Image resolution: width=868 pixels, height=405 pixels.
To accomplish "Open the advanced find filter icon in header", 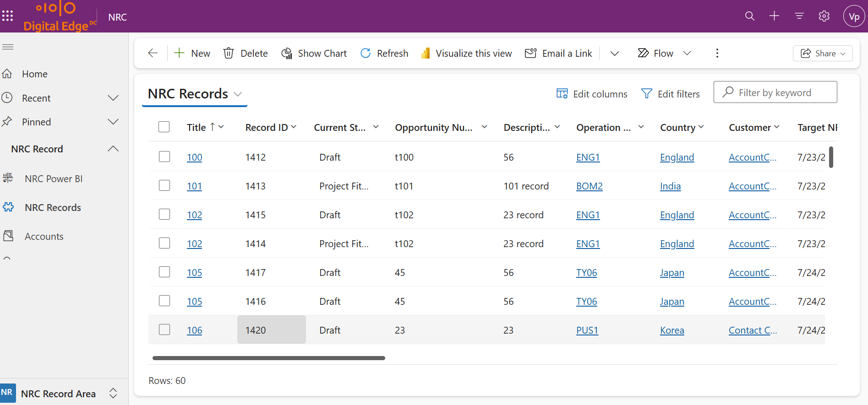I will pyautogui.click(x=799, y=16).
